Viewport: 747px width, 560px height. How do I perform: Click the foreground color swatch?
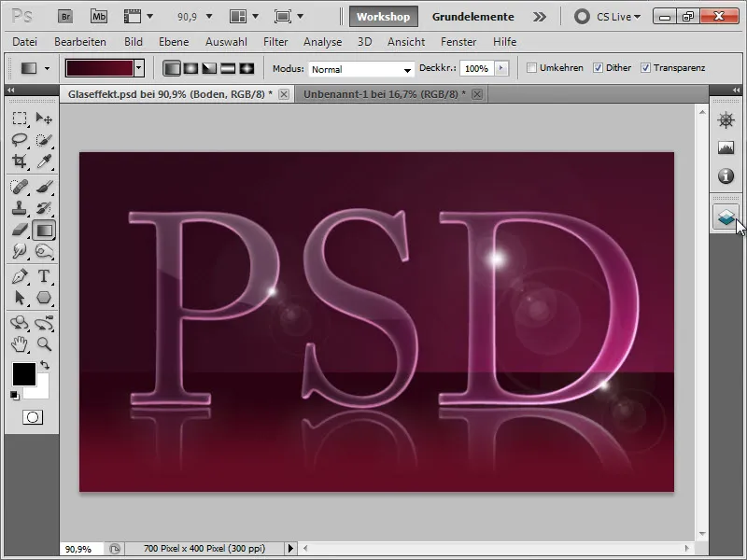[x=22, y=373]
